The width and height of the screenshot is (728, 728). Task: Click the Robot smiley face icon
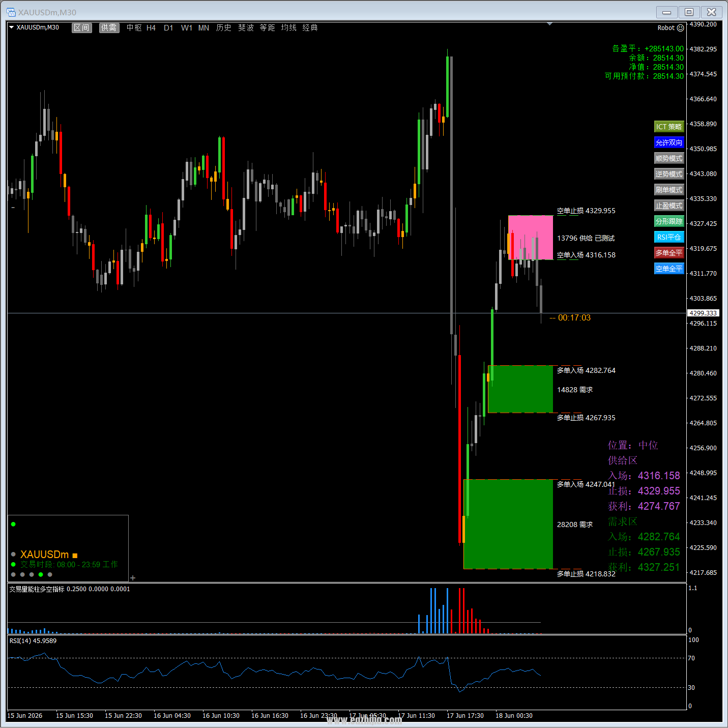tap(681, 28)
